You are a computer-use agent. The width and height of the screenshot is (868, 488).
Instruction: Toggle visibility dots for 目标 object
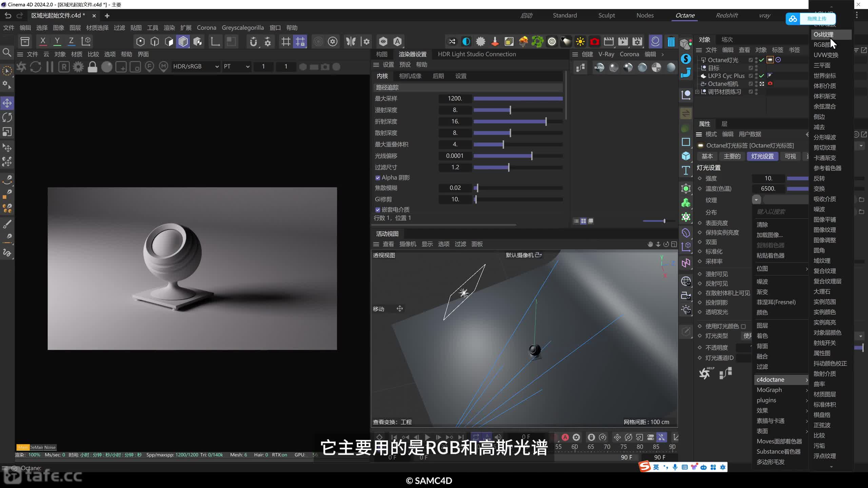[x=756, y=68]
